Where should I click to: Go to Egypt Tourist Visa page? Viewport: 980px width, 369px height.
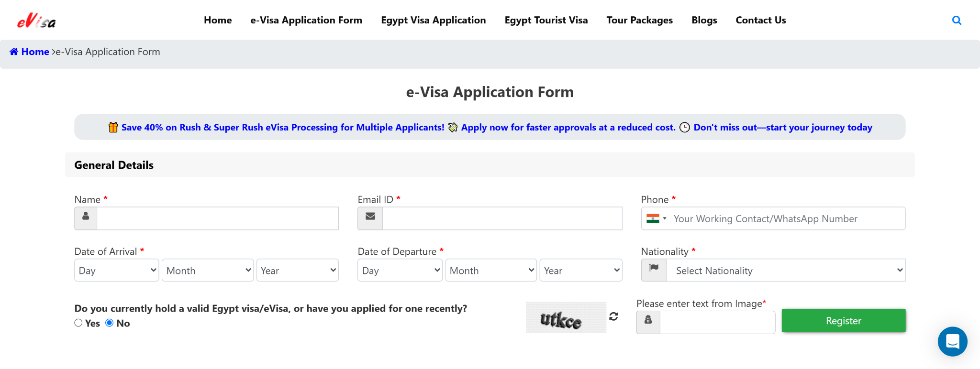[x=546, y=20]
